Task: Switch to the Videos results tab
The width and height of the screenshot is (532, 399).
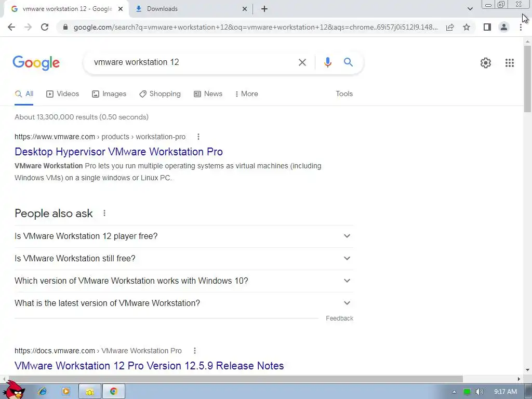Action: pyautogui.click(x=63, y=94)
